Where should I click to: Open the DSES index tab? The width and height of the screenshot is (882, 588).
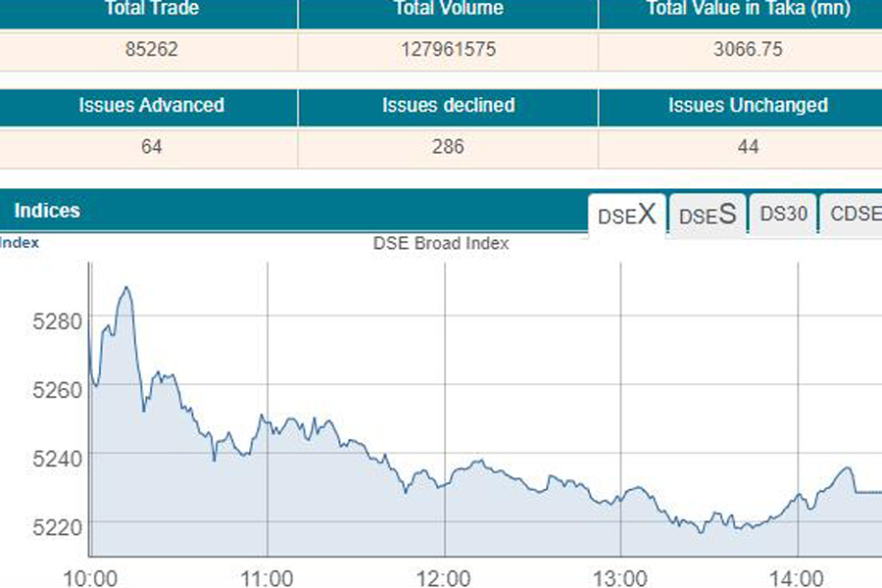click(708, 216)
